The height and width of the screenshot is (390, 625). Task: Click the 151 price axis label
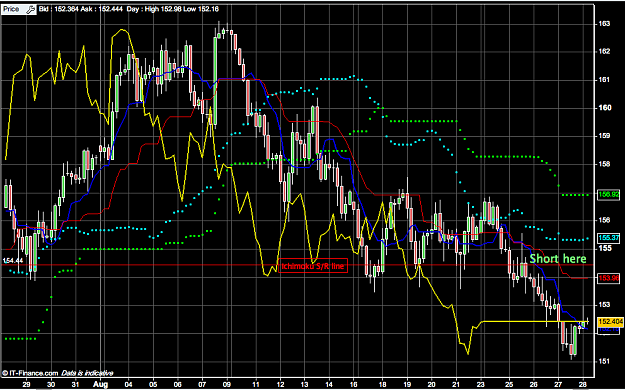tap(605, 361)
